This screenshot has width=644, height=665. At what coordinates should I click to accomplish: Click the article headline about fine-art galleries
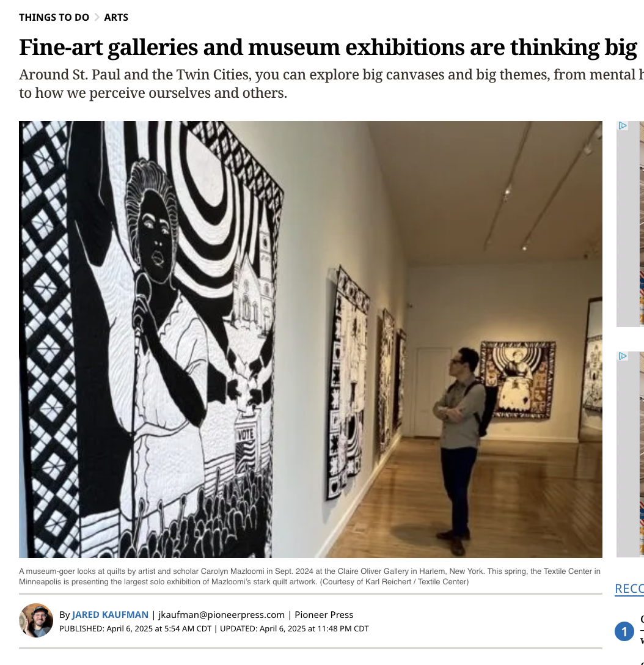pyautogui.click(x=327, y=47)
